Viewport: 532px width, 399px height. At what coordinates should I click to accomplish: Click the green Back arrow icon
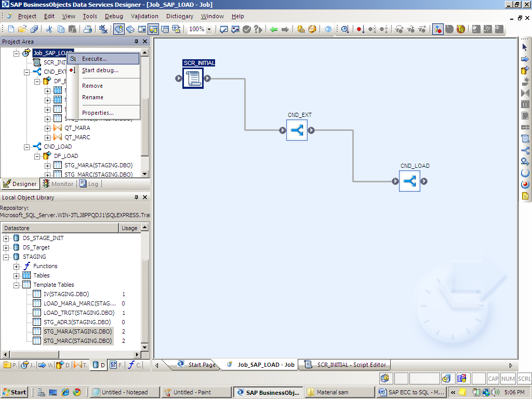tap(274, 30)
